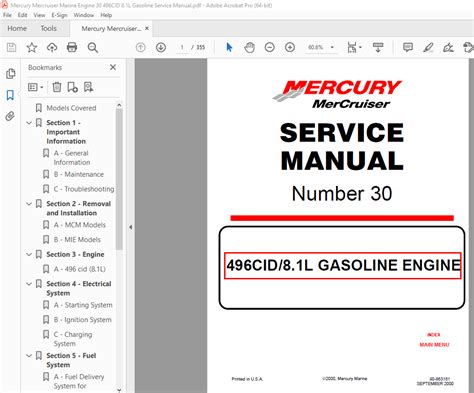
Task: Open fit page tool dropdown arrow
Action: (360, 47)
